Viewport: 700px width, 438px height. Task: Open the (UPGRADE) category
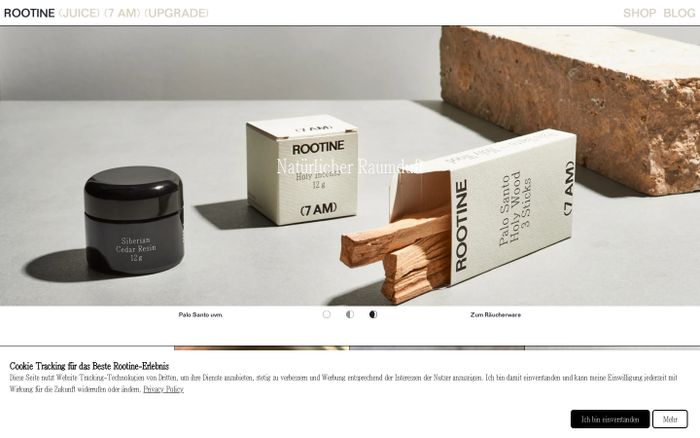coord(177,13)
